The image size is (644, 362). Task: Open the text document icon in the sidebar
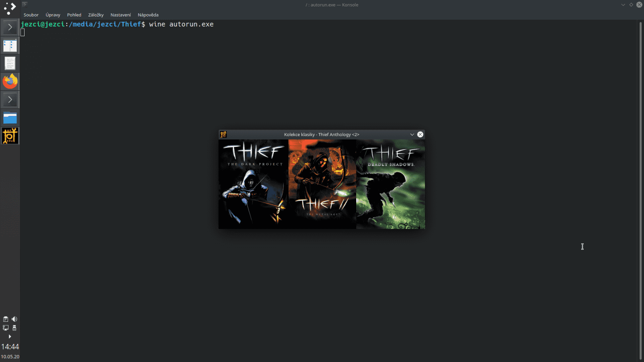(10, 63)
